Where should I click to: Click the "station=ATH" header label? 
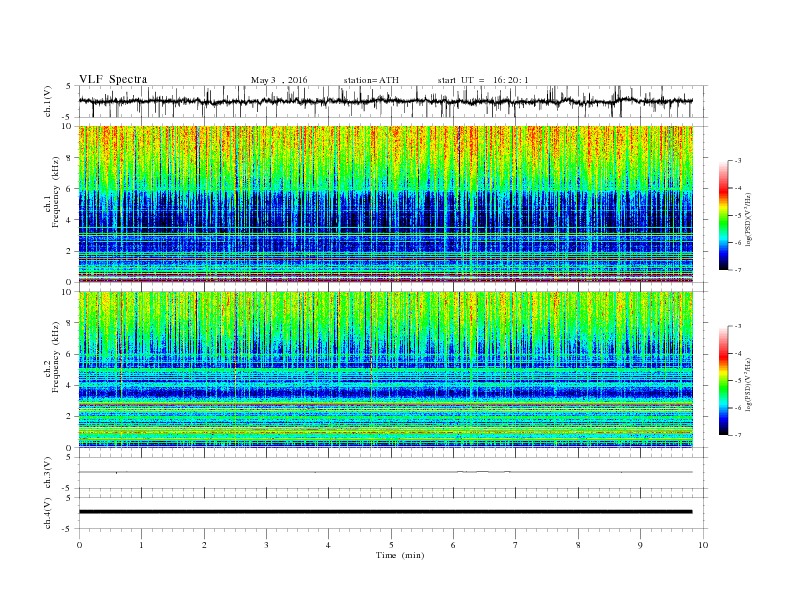pyautogui.click(x=371, y=80)
